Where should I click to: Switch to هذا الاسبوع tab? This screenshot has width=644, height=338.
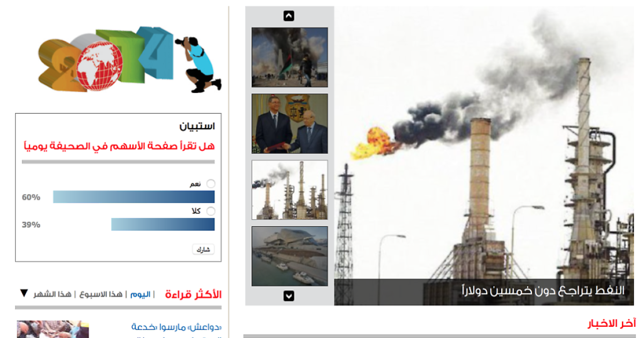click(101, 295)
